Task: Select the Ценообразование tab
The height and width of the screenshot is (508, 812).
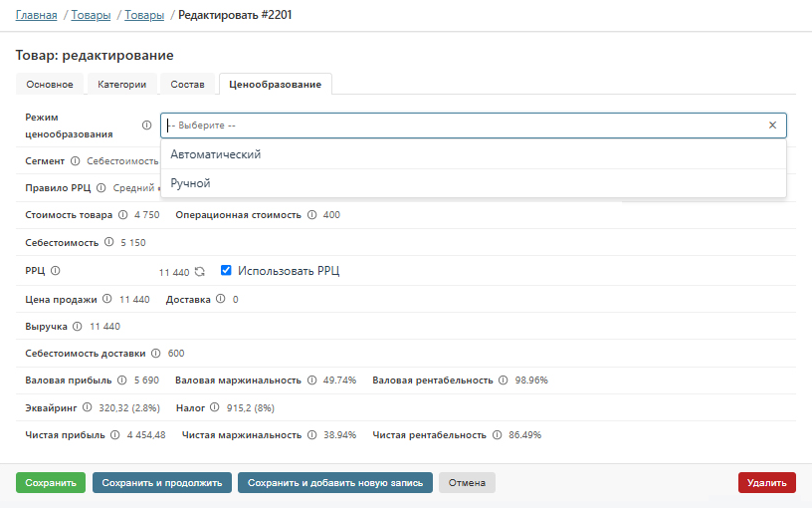Action: 275,85
